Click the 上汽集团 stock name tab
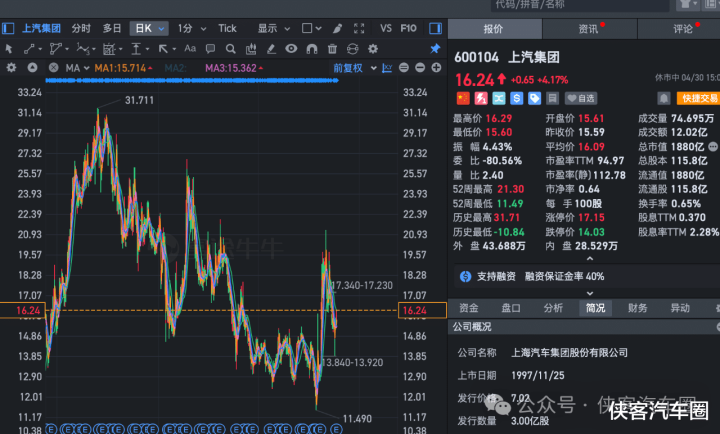720x434 pixels. pos(41,28)
